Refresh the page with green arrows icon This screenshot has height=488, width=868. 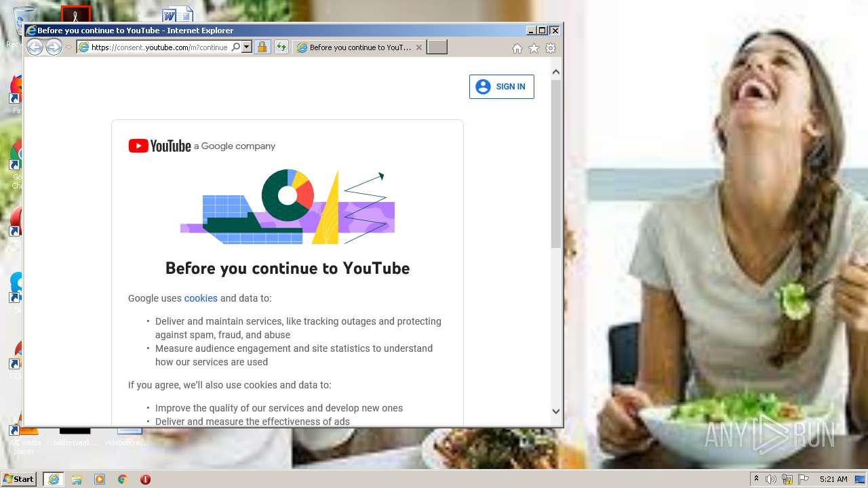pyautogui.click(x=281, y=47)
